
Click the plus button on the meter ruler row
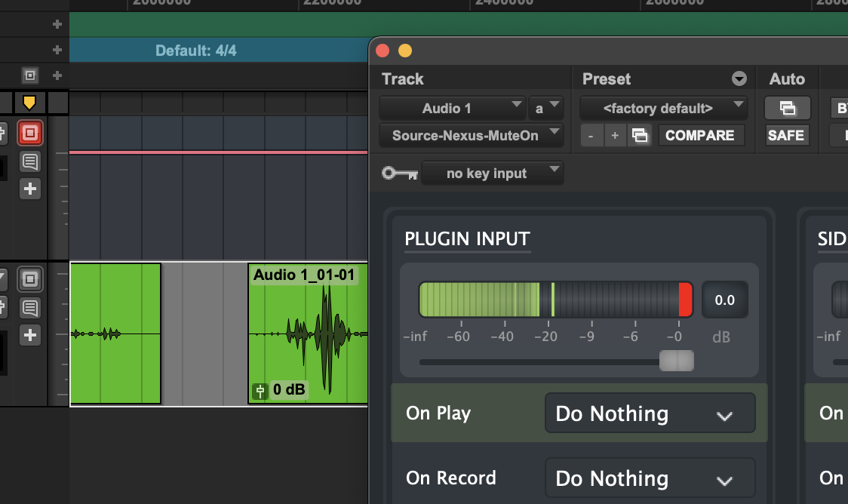[57, 51]
